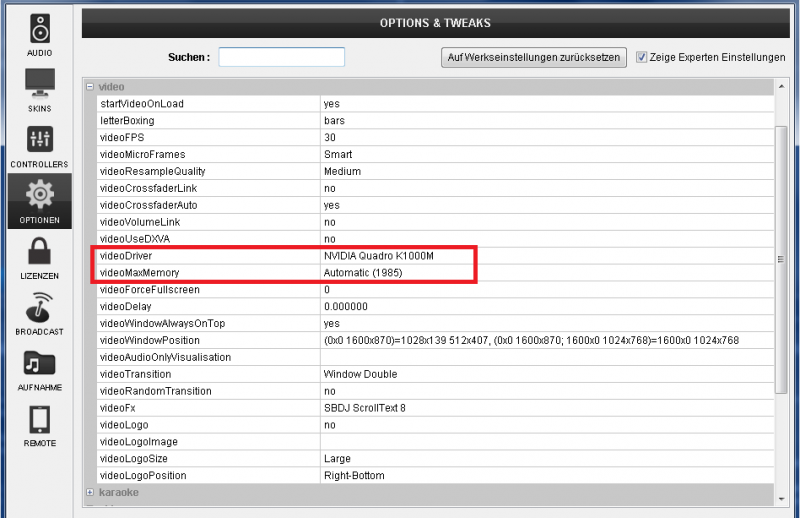Click the scrollbar down arrow
This screenshot has width=800, height=518.
tap(782, 499)
